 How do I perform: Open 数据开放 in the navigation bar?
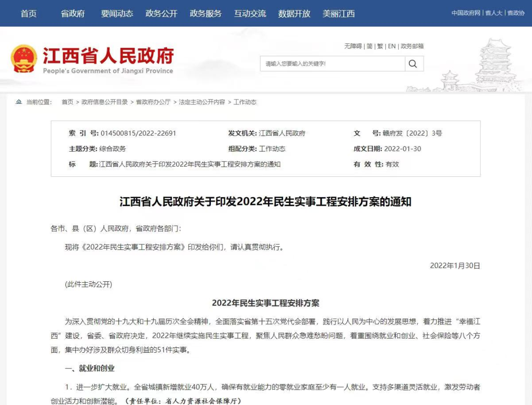coord(294,13)
